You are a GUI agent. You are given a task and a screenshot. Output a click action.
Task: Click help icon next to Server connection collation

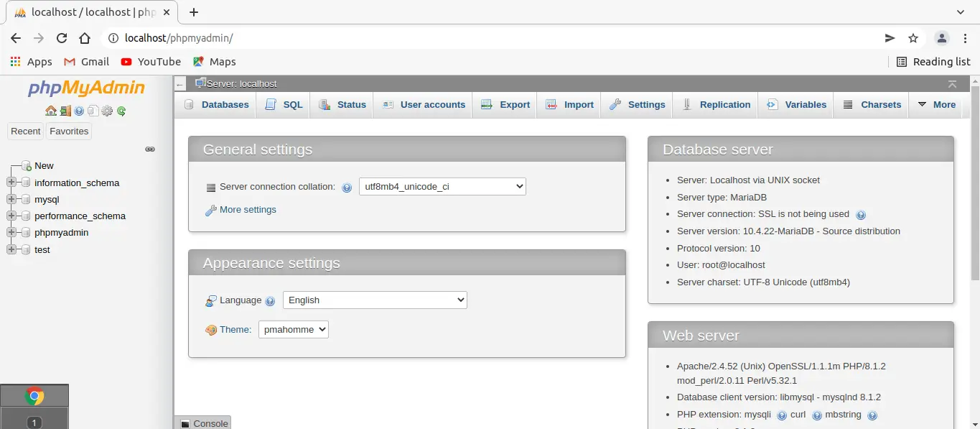point(347,188)
